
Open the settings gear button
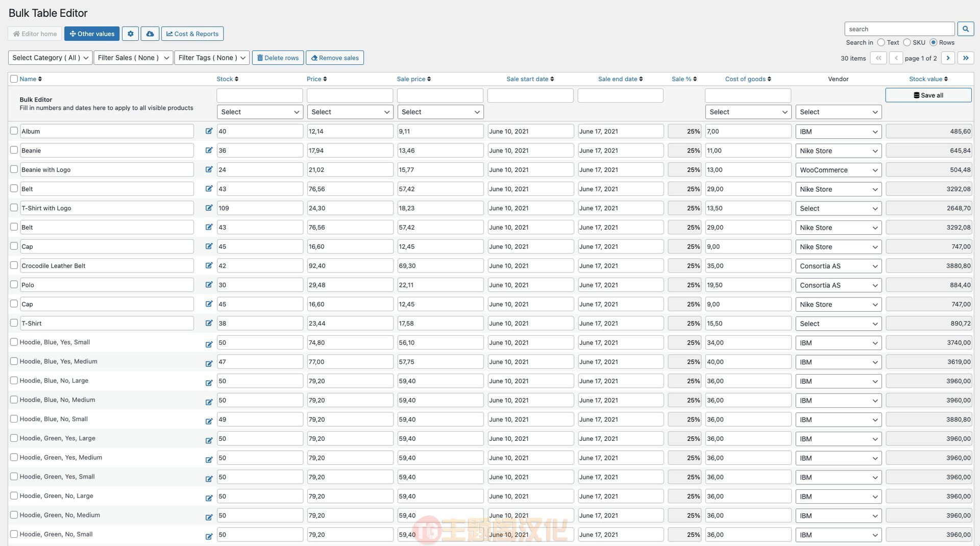pyautogui.click(x=130, y=34)
